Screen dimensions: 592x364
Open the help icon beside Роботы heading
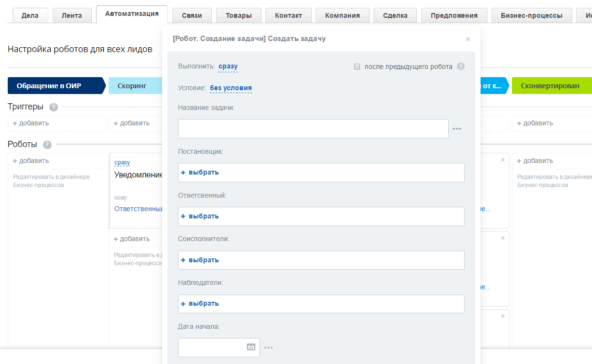click(47, 145)
